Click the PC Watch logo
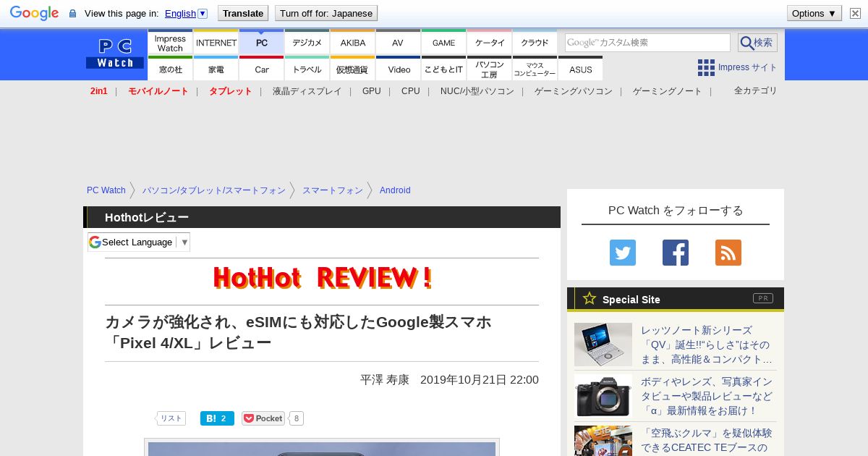 [115, 54]
